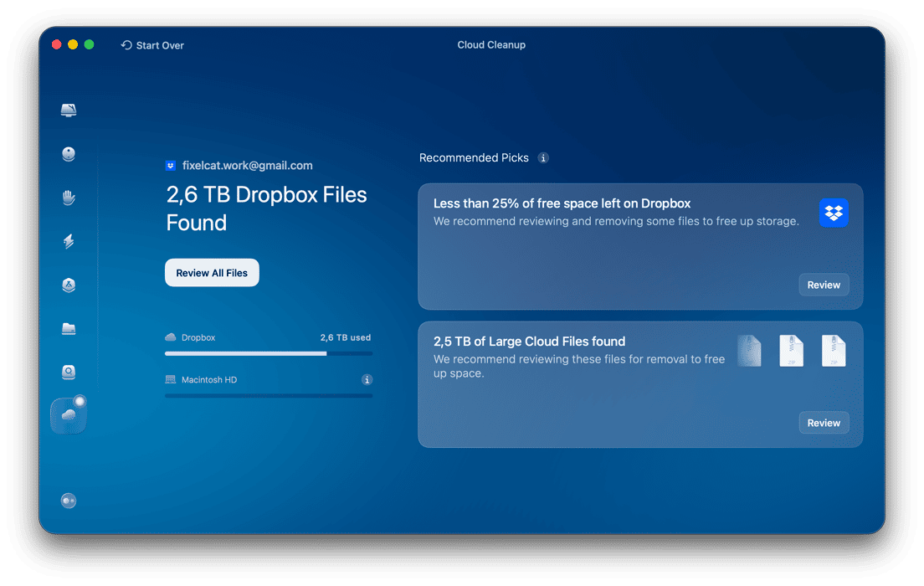
Task: Click the info icon next to Macintosh HD
Action: (366, 379)
